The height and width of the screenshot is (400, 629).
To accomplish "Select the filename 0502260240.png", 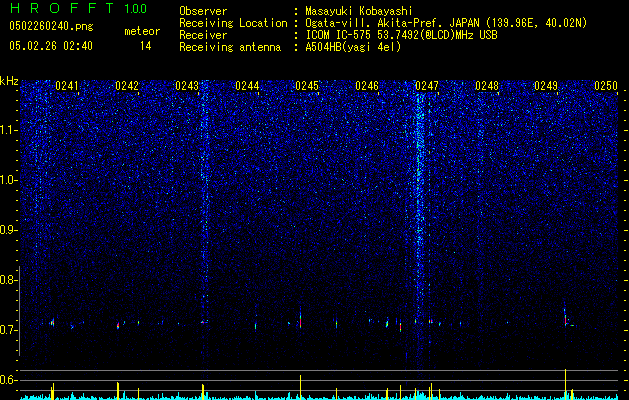I will pos(51,26).
